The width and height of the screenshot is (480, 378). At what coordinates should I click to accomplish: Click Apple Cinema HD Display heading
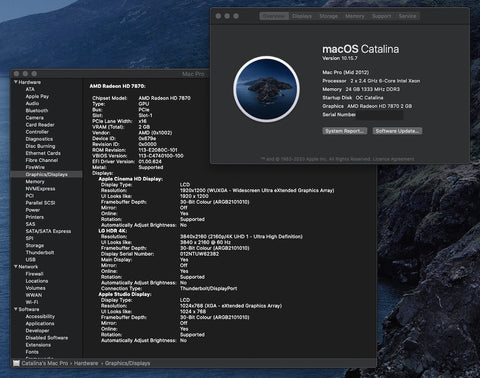[x=130, y=179]
